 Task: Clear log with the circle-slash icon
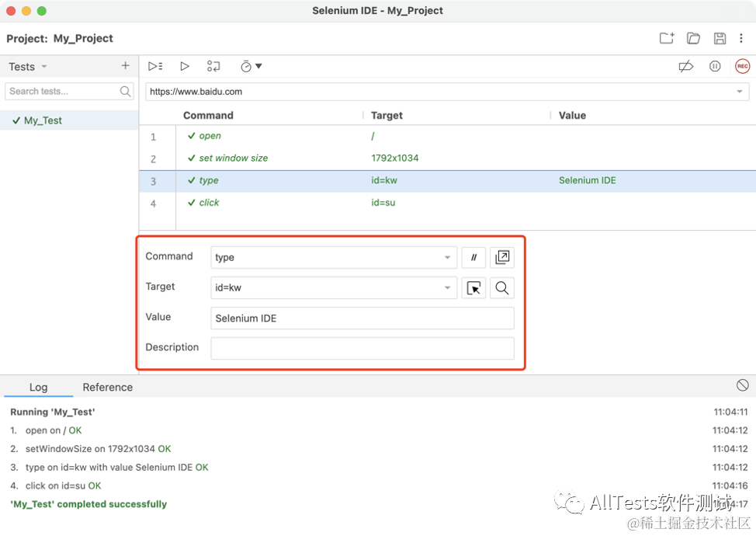click(743, 385)
